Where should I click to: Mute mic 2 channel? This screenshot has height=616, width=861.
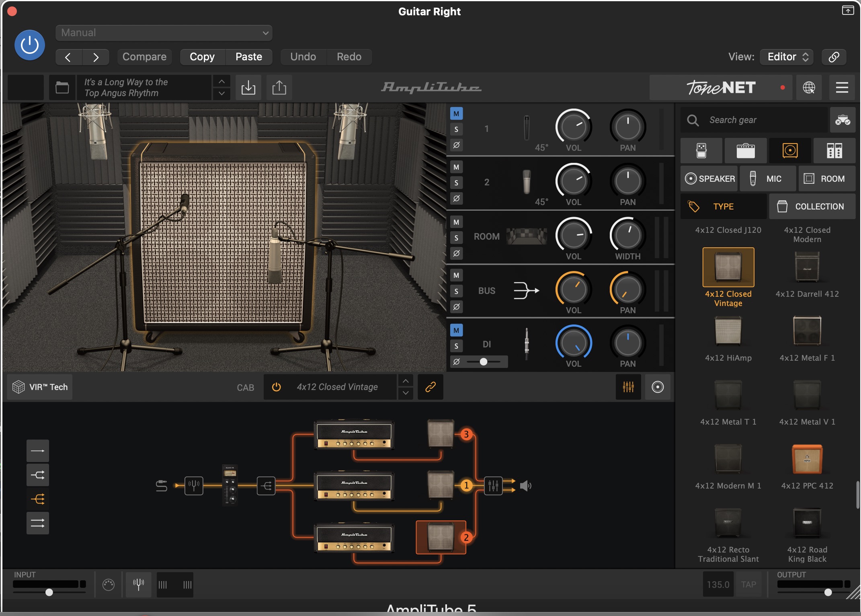coord(456,167)
